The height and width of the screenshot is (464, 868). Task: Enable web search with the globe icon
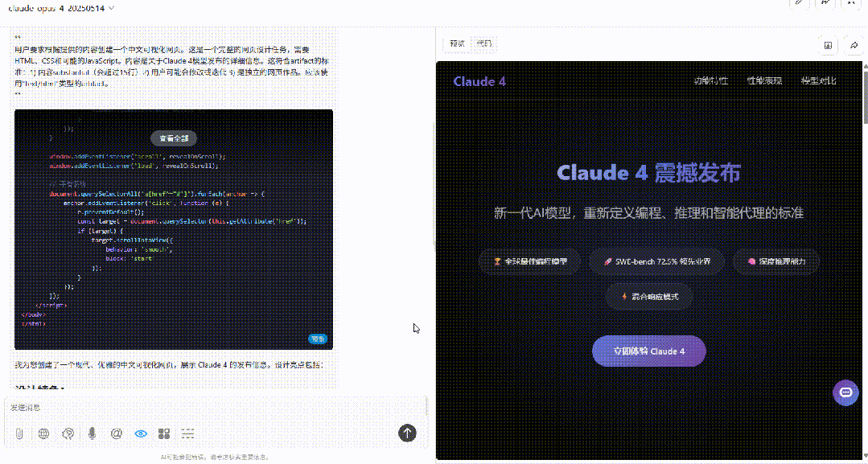point(43,433)
